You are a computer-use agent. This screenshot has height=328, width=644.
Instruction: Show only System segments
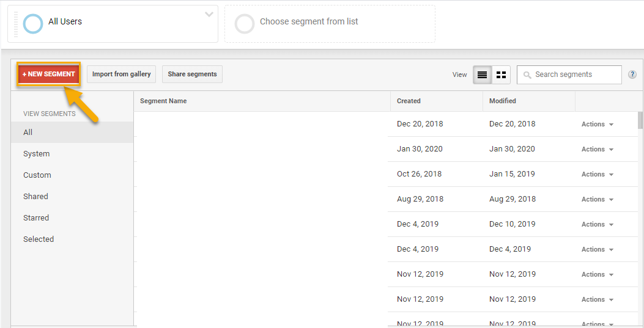tap(37, 154)
